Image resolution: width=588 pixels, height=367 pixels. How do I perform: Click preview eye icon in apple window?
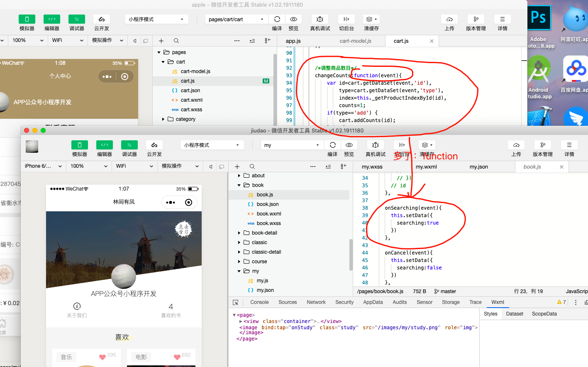click(293, 19)
